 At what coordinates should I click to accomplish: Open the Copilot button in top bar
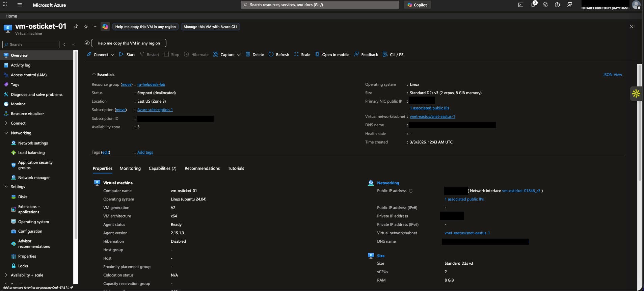417,5
